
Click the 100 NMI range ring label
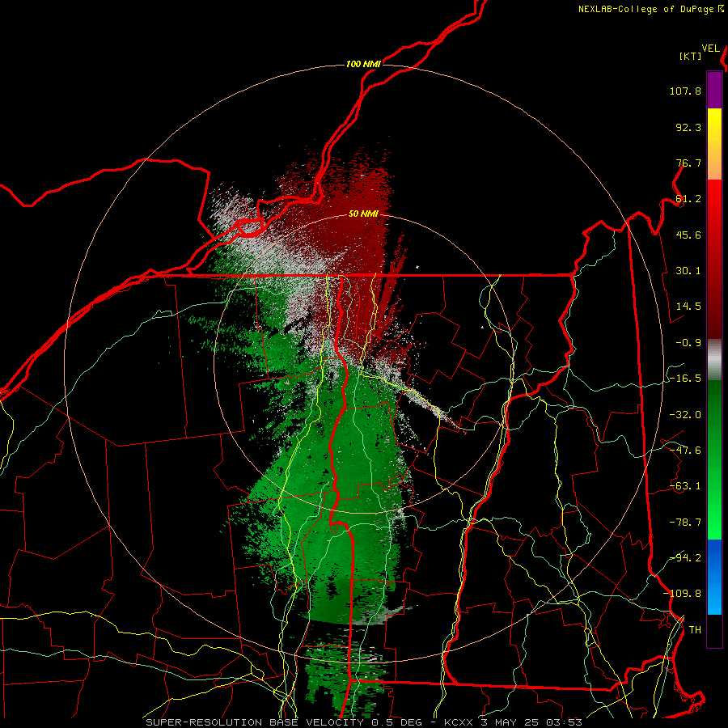(363, 64)
